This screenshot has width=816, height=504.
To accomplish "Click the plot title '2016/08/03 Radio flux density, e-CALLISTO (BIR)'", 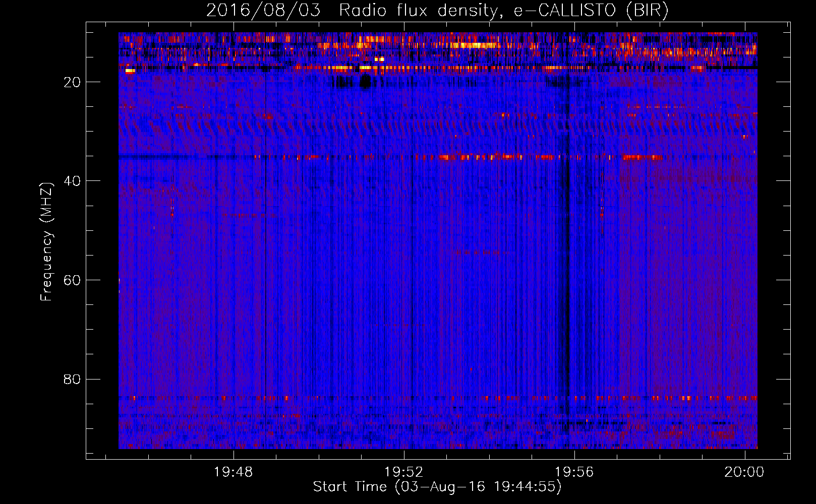I will [437, 10].
